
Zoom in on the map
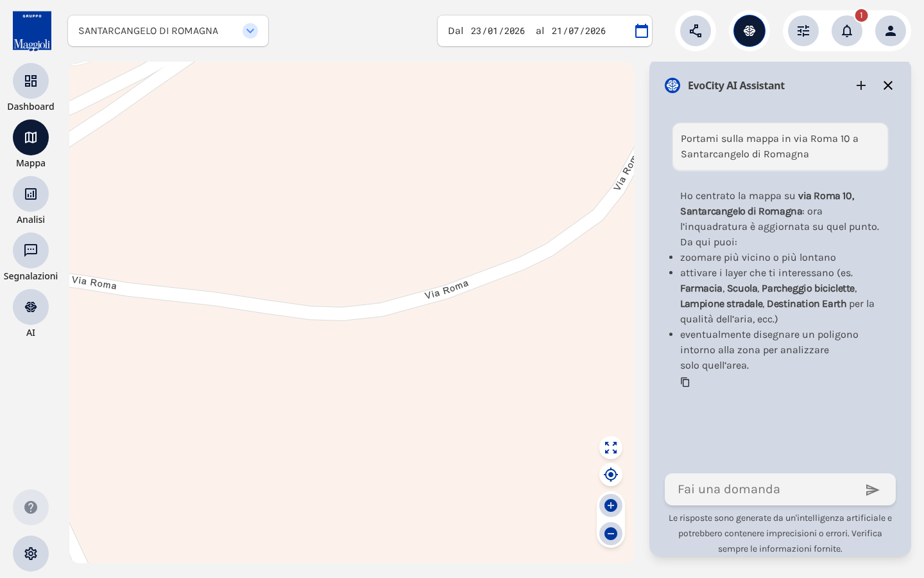click(x=611, y=505)
